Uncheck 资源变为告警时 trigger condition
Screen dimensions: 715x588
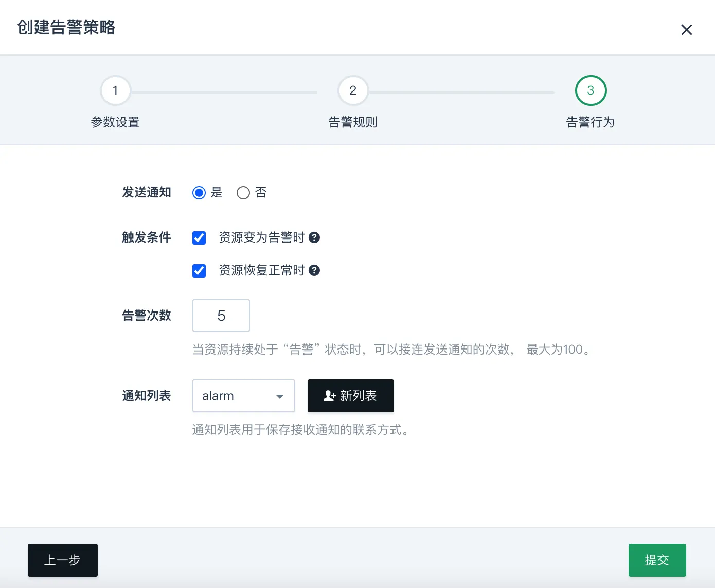[x=199, y=238]
